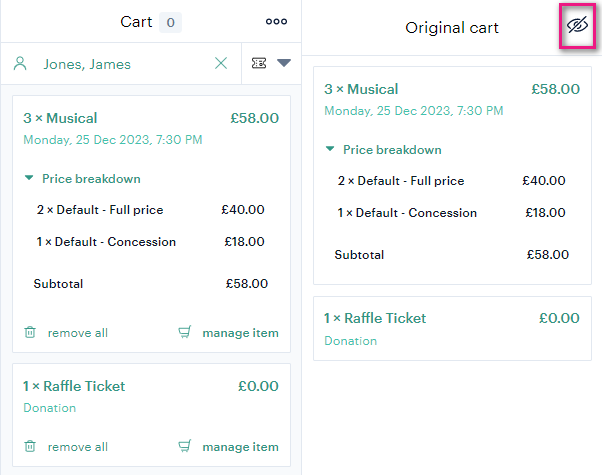Image resolution: width=602 pixels, height=475 pixels.
Task: Click the customer person icon
Action: (x=20, y=63)
